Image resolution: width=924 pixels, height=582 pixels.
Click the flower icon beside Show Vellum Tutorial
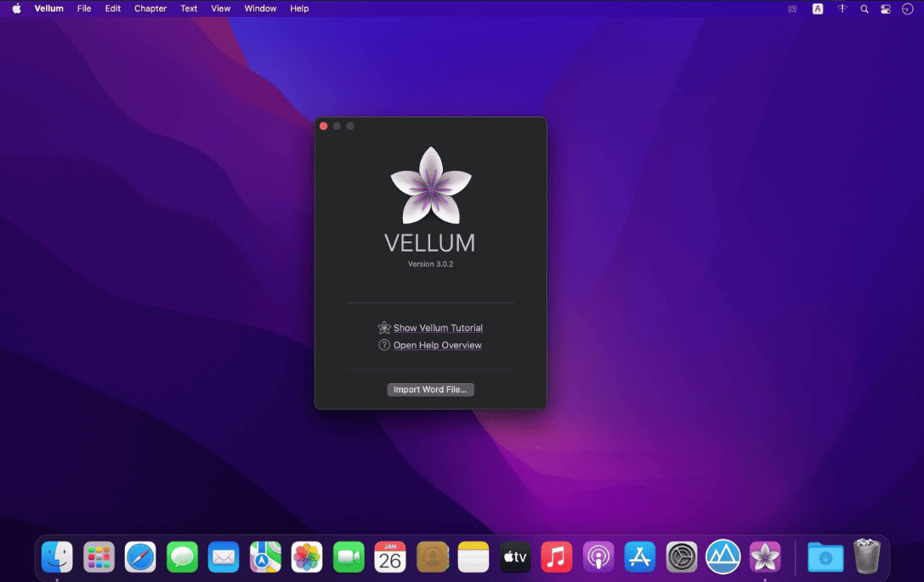[384, 327]
